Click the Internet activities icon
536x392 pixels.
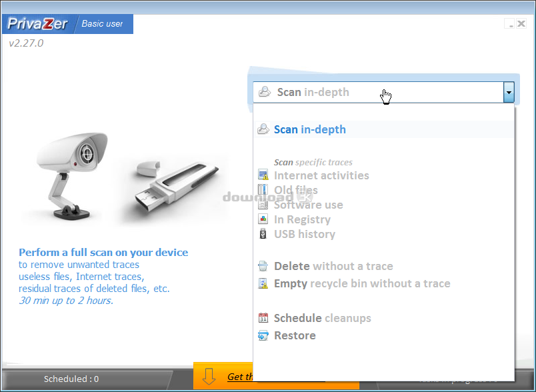tap(263, 175)
